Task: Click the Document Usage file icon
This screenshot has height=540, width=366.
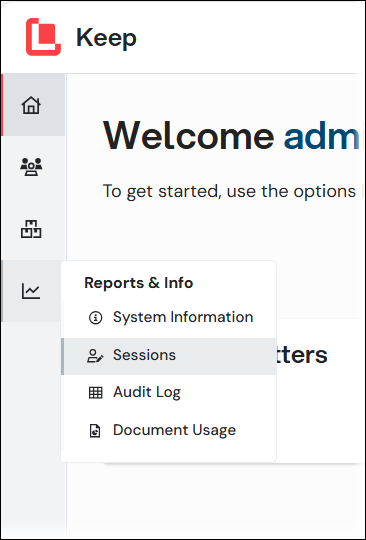Action: (x=95, y=431)
